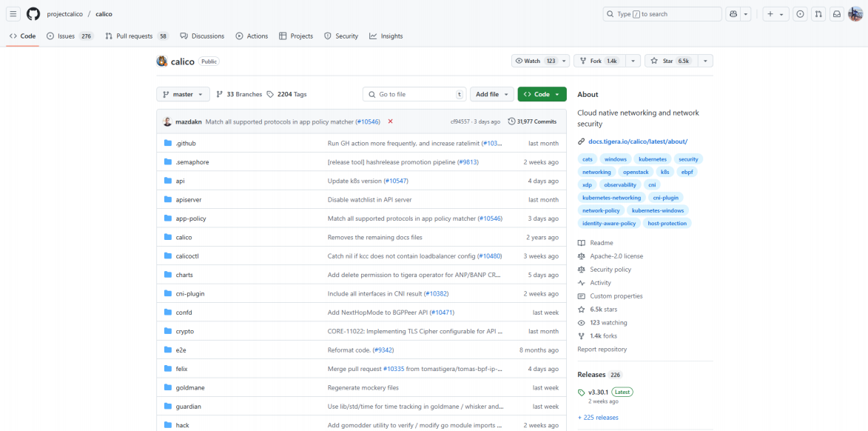Click the star icon beside 6.5k stars
This screenshot has height=431, width=868.
[x=581, y=309]
